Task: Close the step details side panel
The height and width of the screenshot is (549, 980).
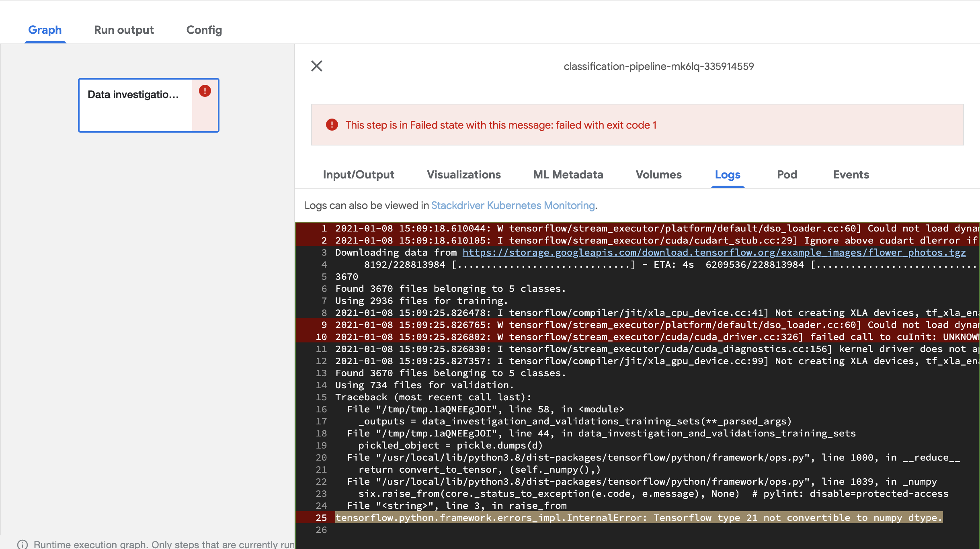Action: coord(317,66)
